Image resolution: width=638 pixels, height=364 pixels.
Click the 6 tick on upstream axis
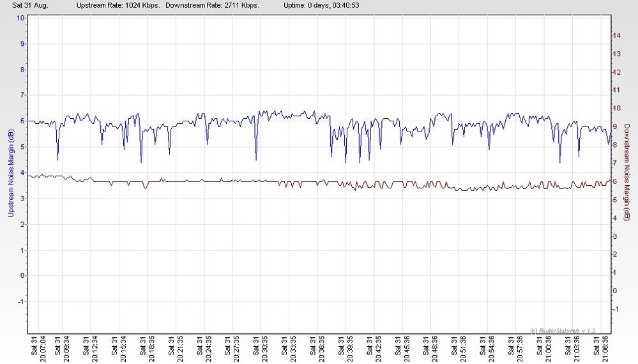click(x=22, y=121)
